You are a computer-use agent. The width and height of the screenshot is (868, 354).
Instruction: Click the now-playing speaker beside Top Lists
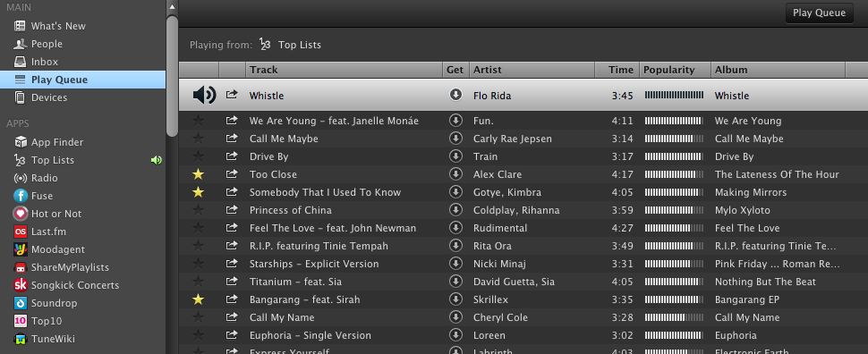tap(157, 160)
